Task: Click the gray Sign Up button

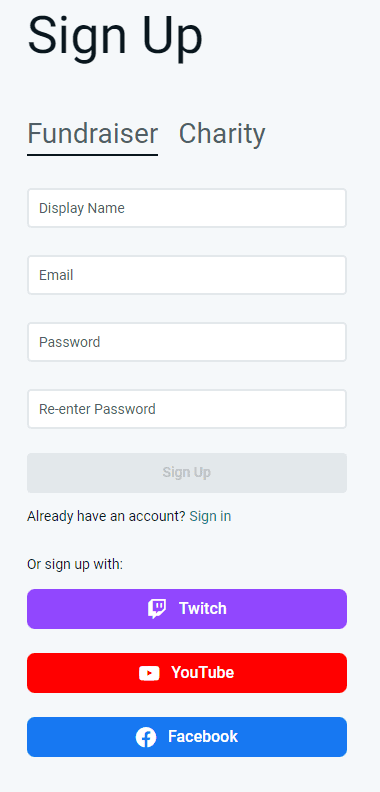Action: [x=187, y=473]
